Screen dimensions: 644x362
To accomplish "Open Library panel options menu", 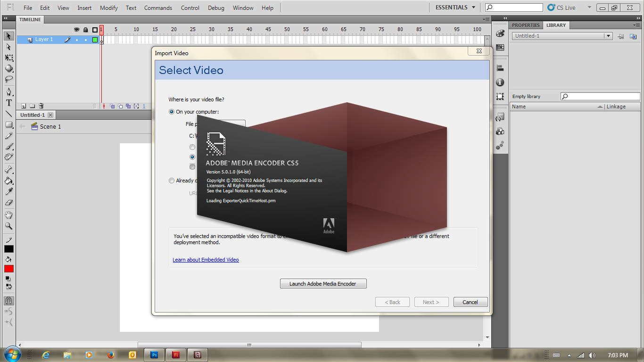I will 637,25.
